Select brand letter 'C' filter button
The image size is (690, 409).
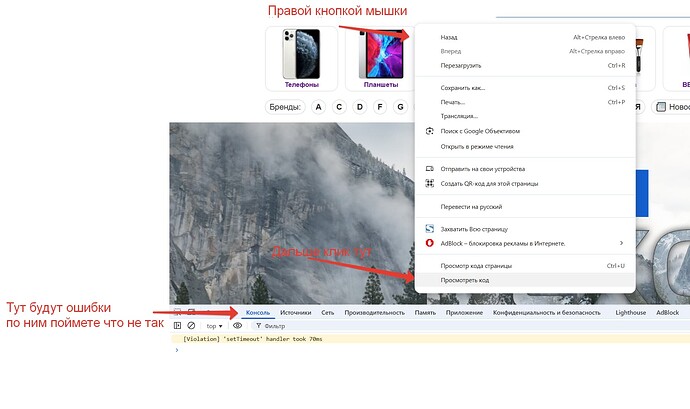339,107
